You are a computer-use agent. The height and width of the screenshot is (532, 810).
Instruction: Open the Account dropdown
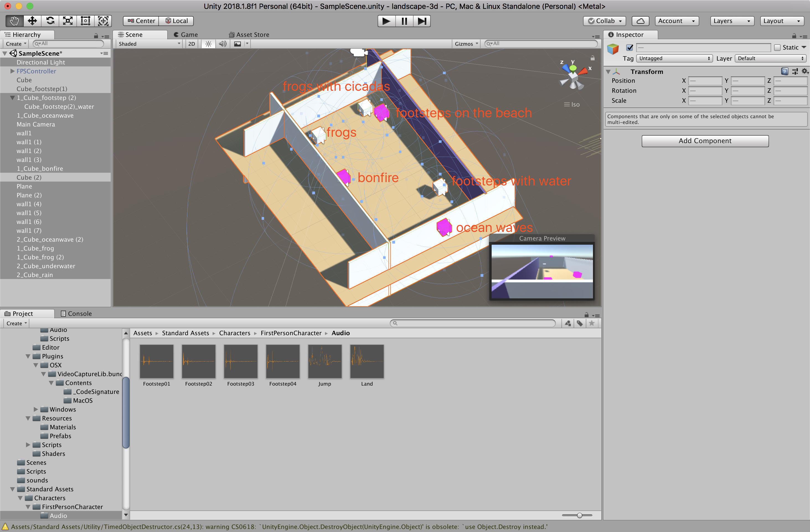point(677,21)
